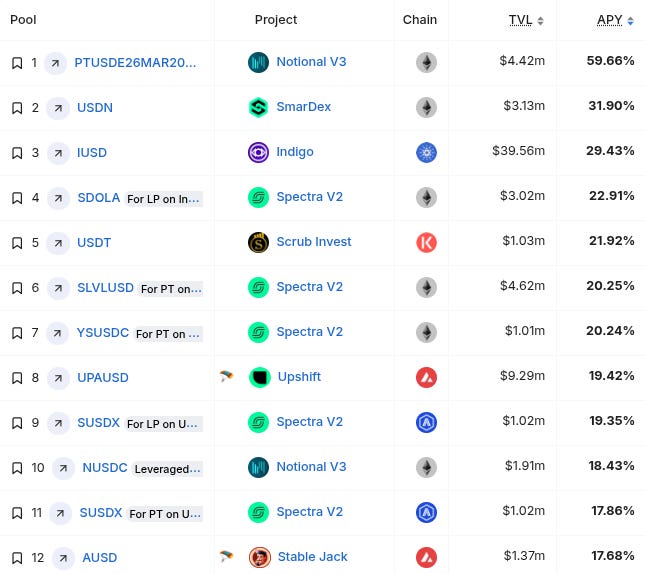Bookmark the YSUSDC pool
645x574 pixels.
click(x=17, y=333)
